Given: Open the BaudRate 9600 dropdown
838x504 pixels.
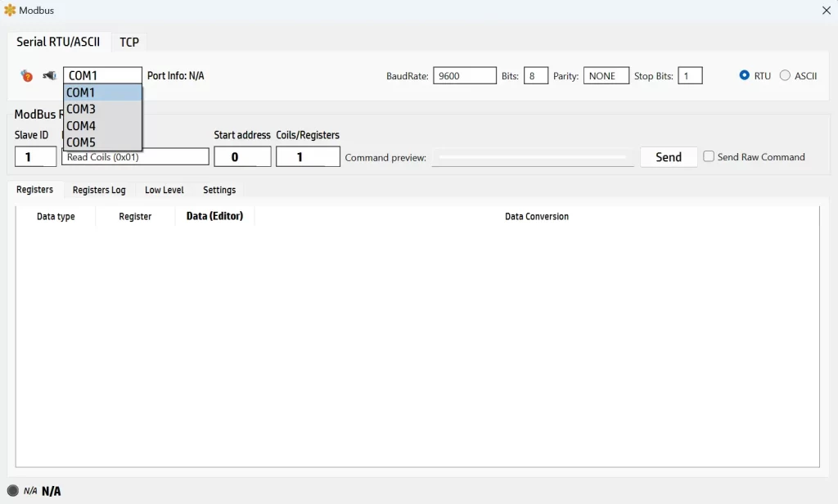Looking at the screenshot, I should click(465, 76).
